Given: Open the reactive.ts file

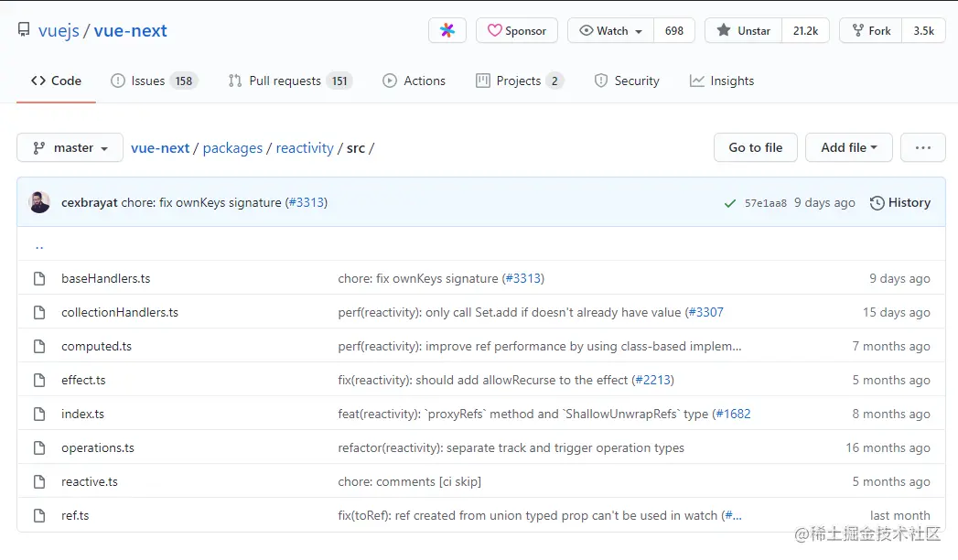Looking at the screenshot, I should (90, 481).
